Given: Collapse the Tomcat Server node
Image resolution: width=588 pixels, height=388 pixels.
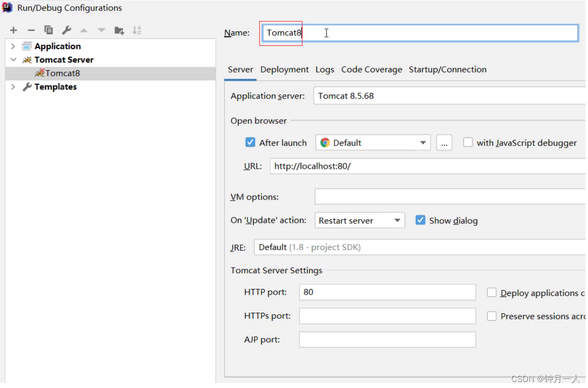Looking at the screenshot, I should tap(14, 60).
